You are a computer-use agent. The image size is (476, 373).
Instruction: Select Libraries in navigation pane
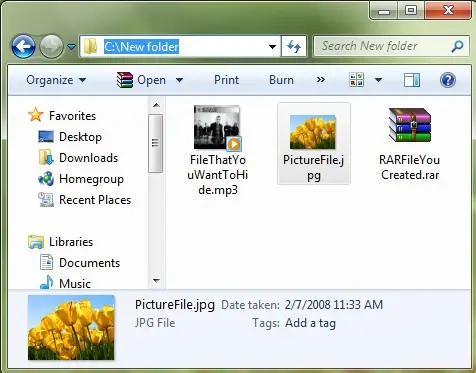[x=71, y=242]
